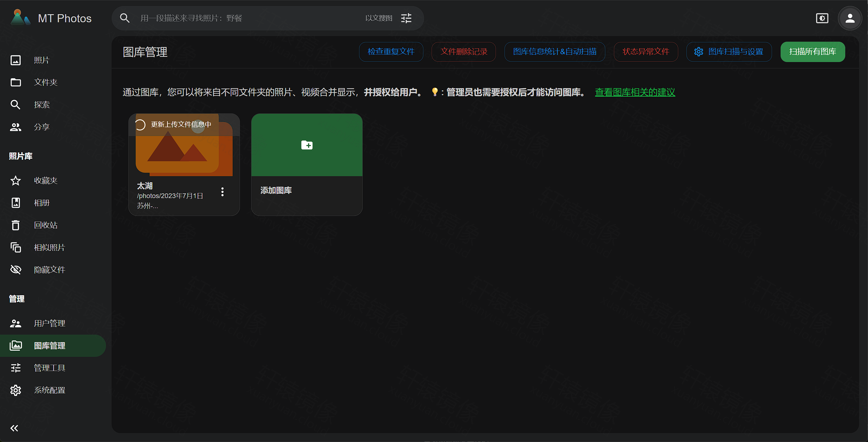Open search filter options icon

click(x=406, y=18)
